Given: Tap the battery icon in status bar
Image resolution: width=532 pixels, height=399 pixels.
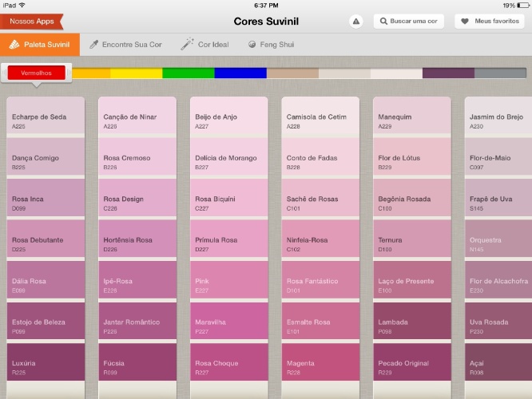Looking at the screenshot, I should click(522, 5).
